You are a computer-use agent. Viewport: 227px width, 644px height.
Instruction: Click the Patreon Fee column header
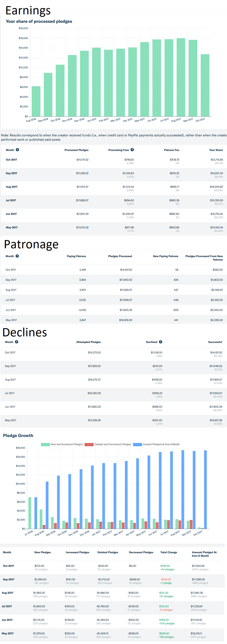pyautogui.click(x=171, y=150)
